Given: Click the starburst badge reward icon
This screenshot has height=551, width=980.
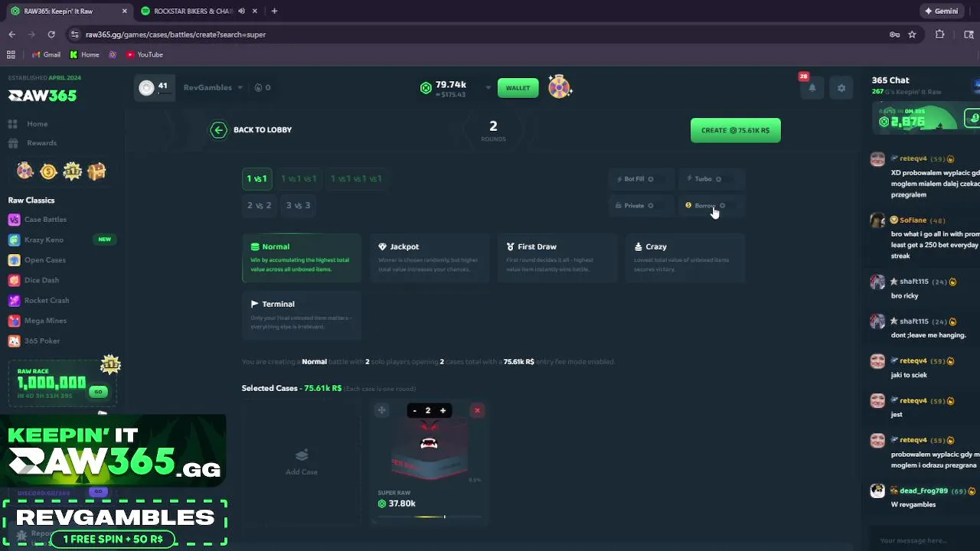Looking at the screenshot, I should [72, 171].
